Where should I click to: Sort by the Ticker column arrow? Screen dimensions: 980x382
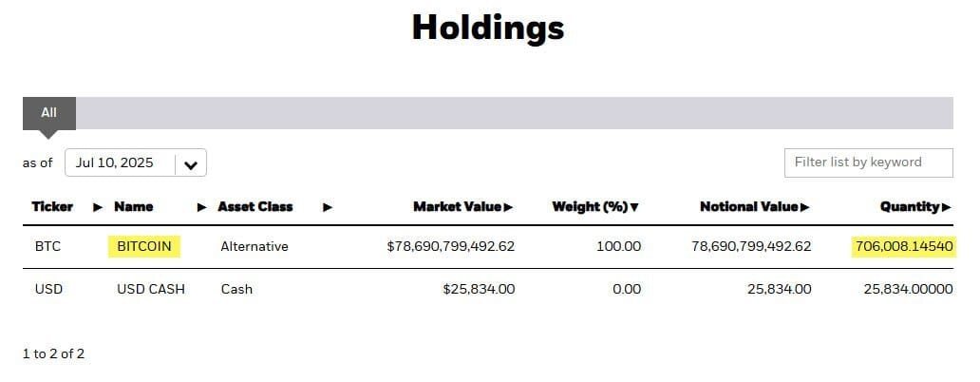(x=98, y=207)
